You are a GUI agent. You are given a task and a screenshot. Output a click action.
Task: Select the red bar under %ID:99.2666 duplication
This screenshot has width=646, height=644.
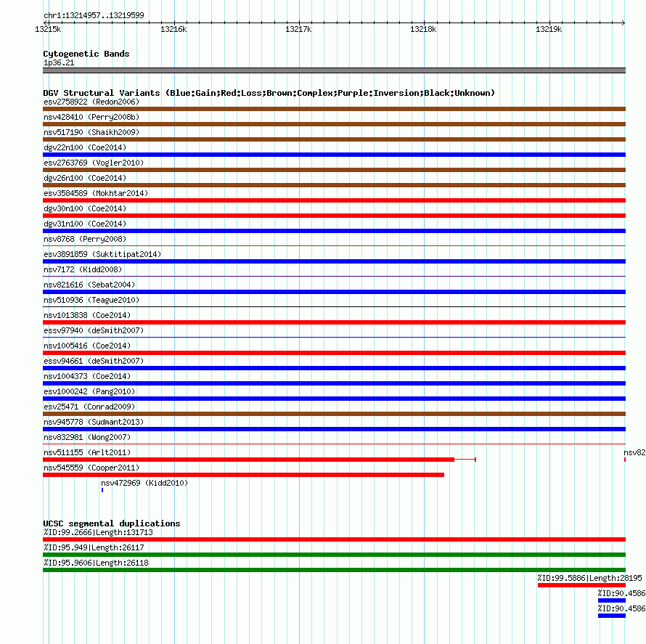tap(334, 539)
